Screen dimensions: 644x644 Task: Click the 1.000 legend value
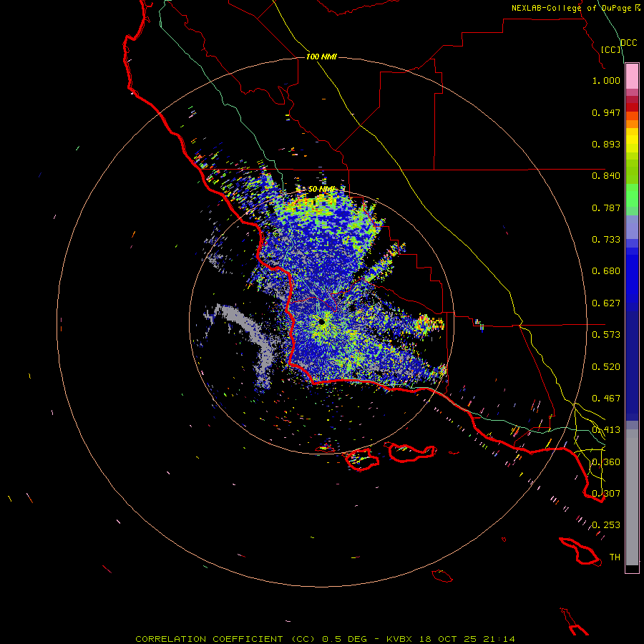[606, 80]
